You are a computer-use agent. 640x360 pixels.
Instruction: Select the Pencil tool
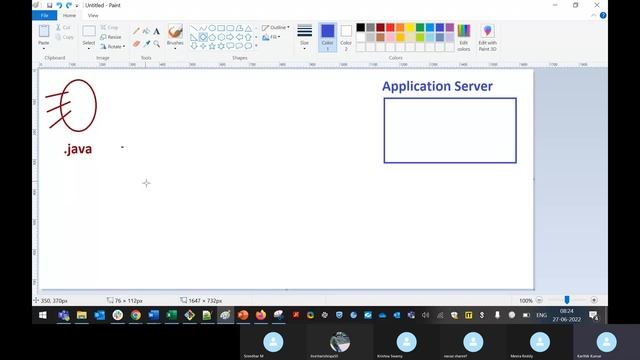pos(136,31)
